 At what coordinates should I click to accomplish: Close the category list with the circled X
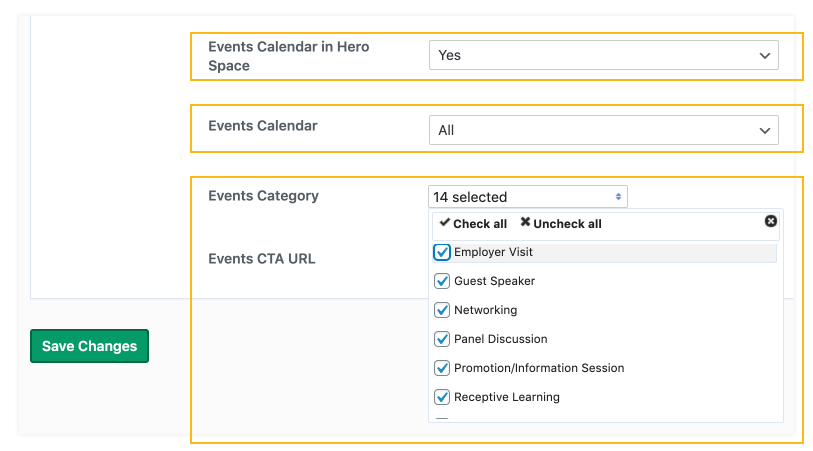(x=770, y=221)
